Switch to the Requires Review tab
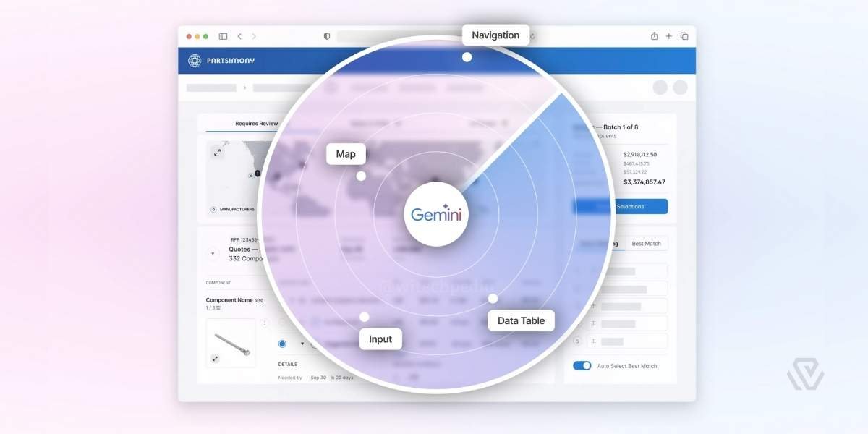Image resolution: width=868 pixels, height=434 pixels. [x=256, y=124]
